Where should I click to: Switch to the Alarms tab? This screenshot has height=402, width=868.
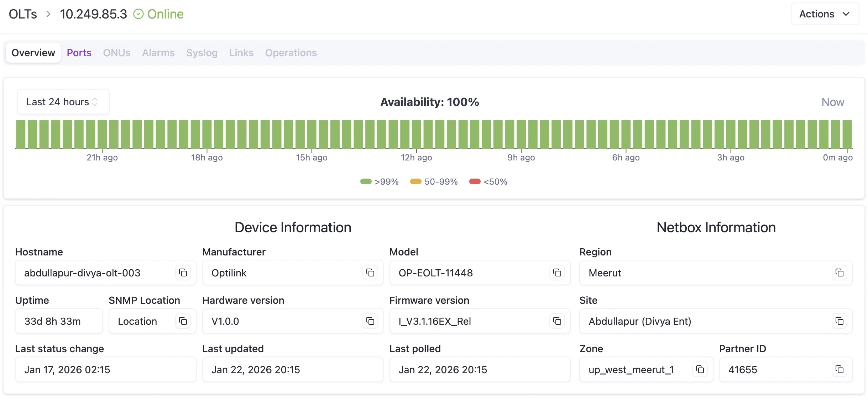pos(158,53)
